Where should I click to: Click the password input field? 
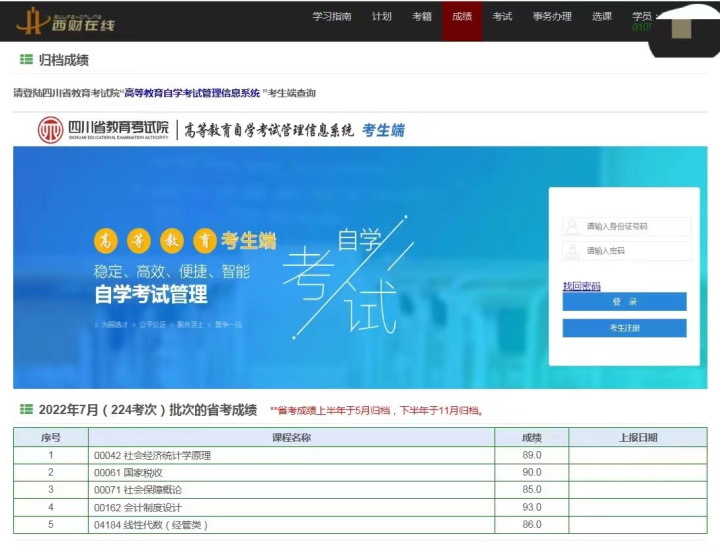click(x=627, y=251)
